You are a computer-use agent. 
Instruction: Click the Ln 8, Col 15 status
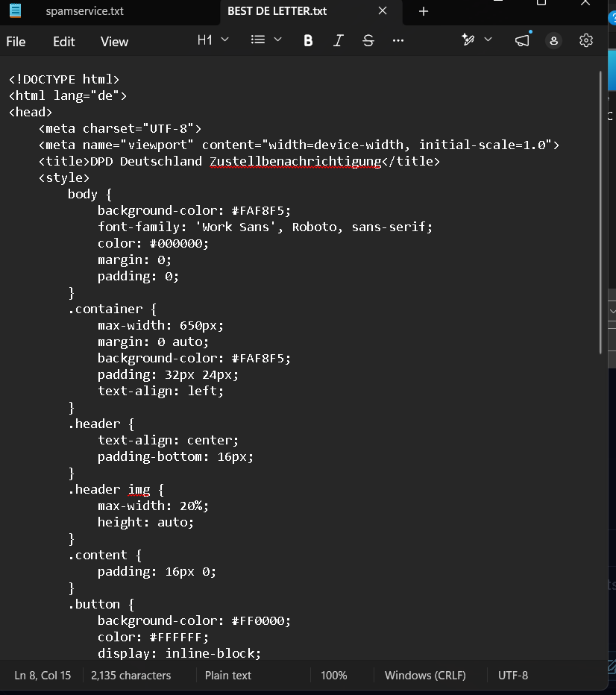click(x=43, y=676)
